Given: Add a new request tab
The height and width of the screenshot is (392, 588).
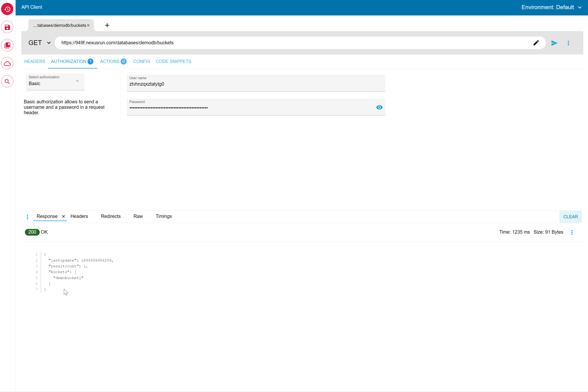Looking at the screenshot, I should coord(107,25).
